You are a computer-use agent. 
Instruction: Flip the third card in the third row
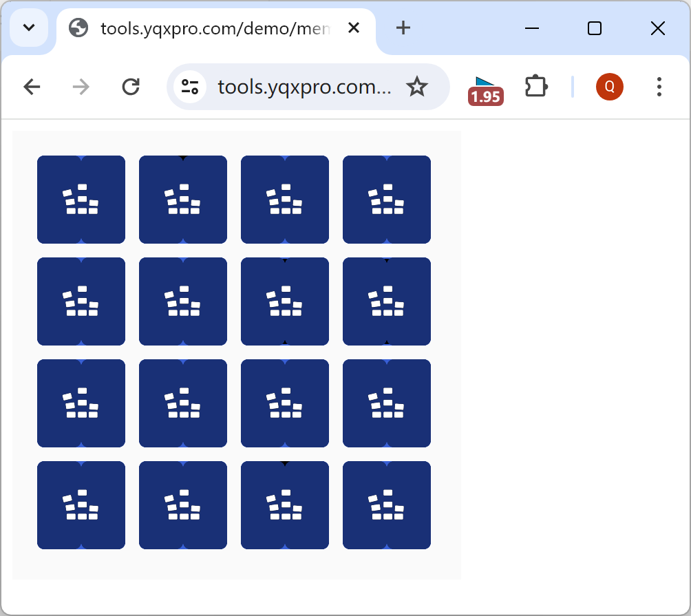(285, 403)
